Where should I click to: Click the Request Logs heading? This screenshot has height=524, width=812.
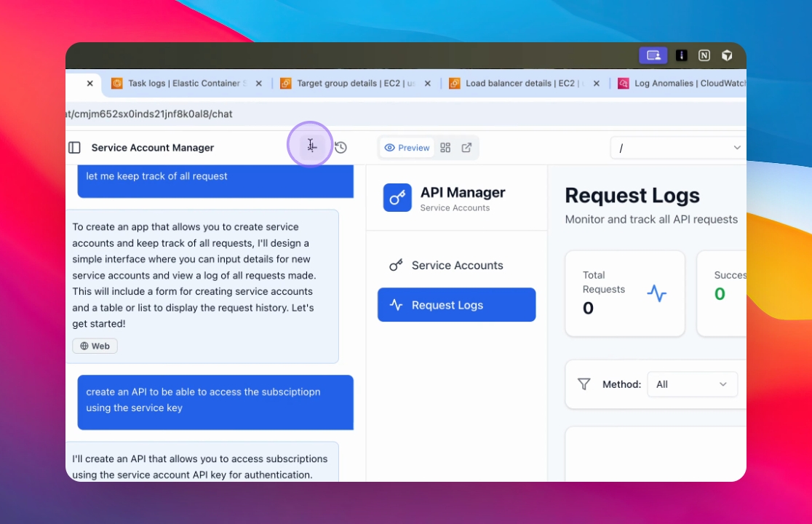[632, 196]
